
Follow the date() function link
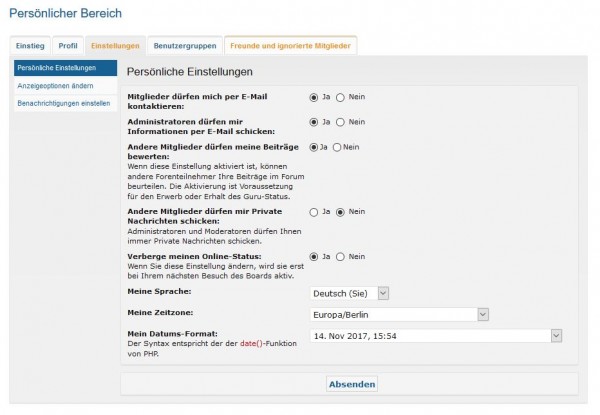click(249, 343)
